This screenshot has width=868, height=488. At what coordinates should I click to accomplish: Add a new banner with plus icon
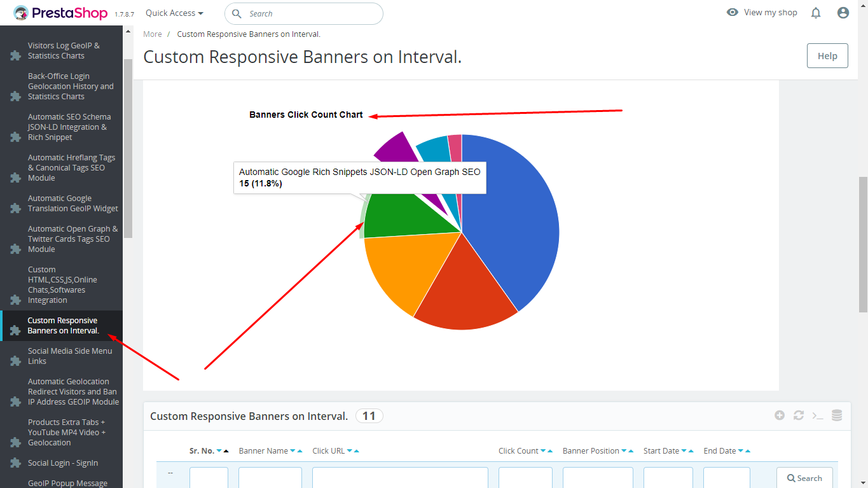coord(780,415)
